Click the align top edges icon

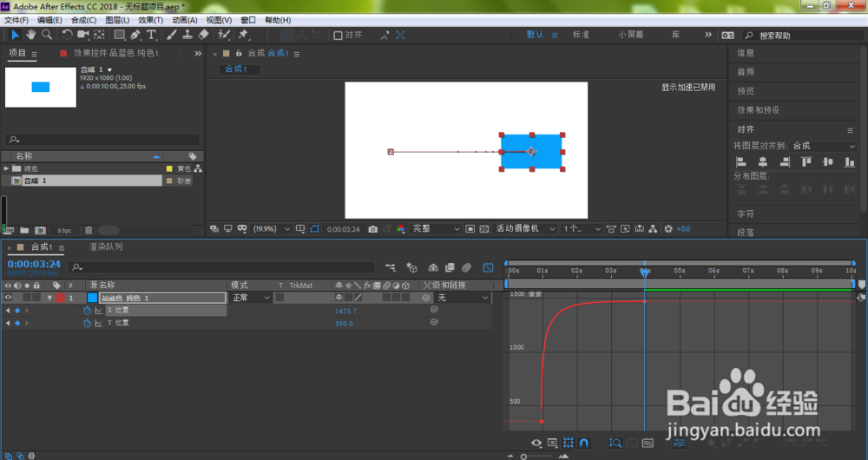tap(806, 161)
